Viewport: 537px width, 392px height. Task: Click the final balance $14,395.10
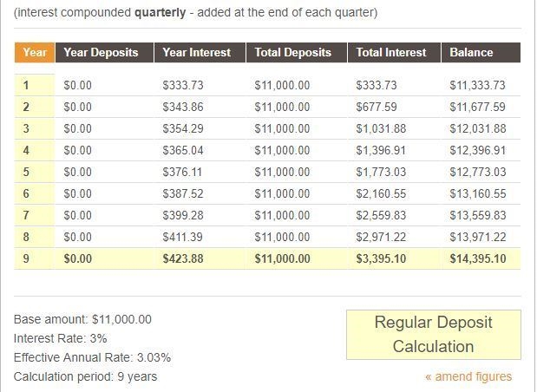(x=478, y=258)
